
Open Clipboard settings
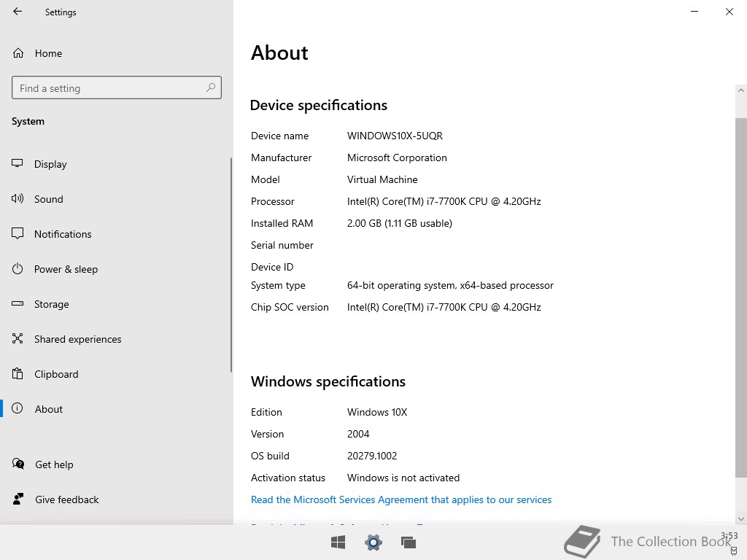45,374
